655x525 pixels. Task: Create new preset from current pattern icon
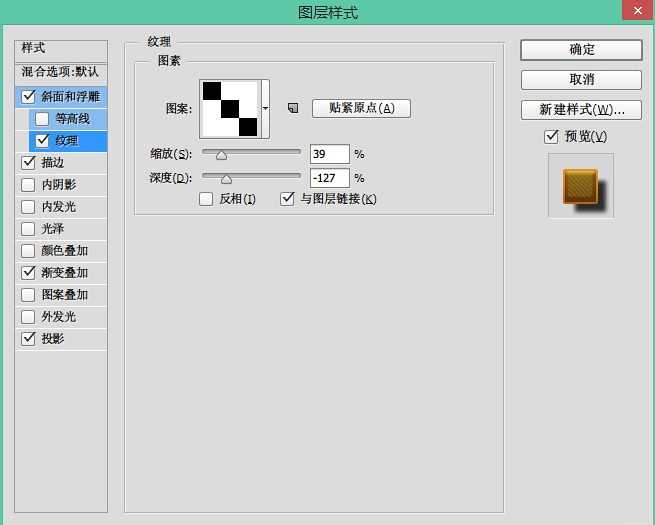[x=293, y=108]
